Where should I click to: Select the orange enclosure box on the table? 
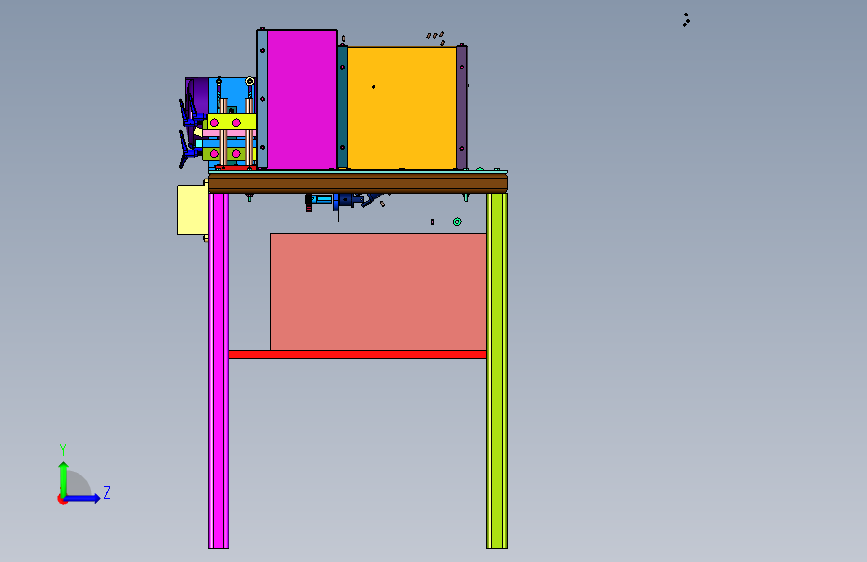pyautogui.click(x=402, y=108)
